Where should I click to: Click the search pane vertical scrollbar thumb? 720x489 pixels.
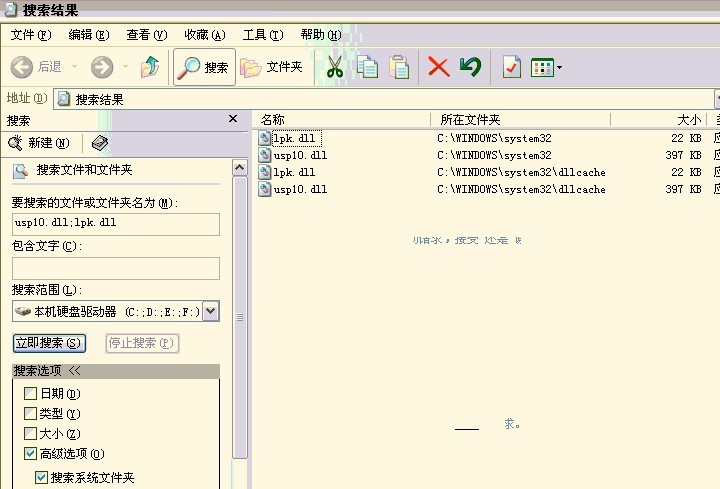(240, 318)
